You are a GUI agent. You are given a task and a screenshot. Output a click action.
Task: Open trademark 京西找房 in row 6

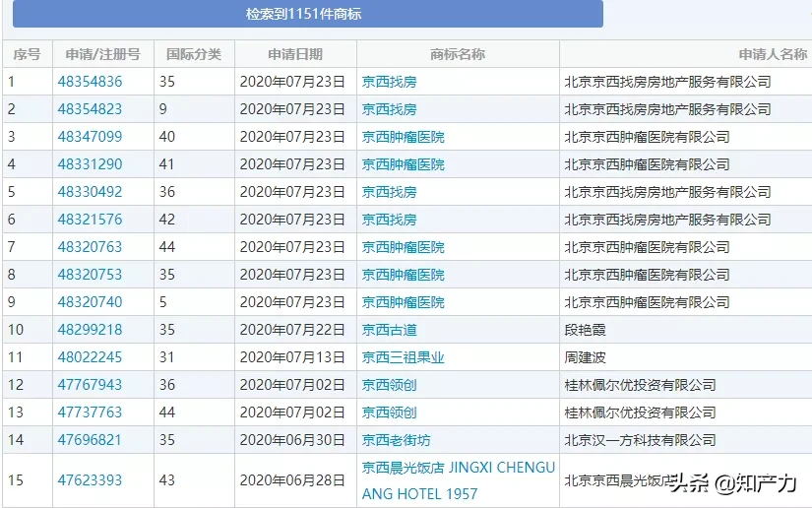click(389, 220)
